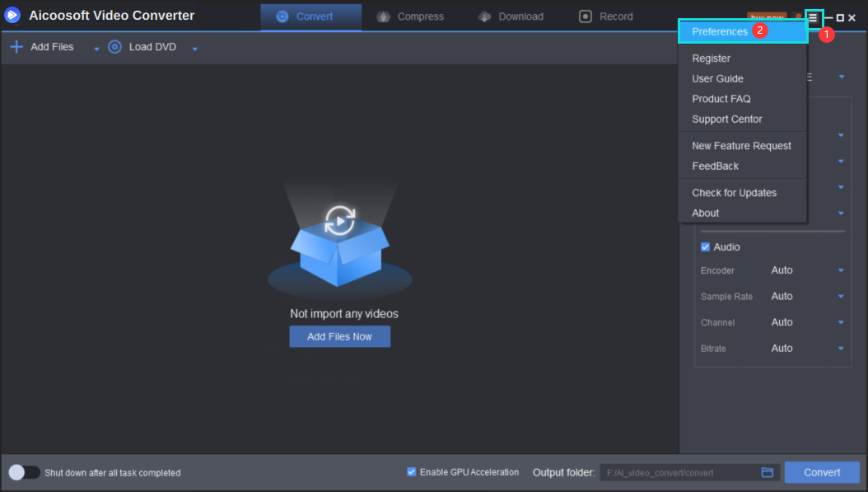The width and height of the screenshot is (868, 492).
Task: Uncheck Enable GPU Acceleration checkbox
Action: coord(411,472)
